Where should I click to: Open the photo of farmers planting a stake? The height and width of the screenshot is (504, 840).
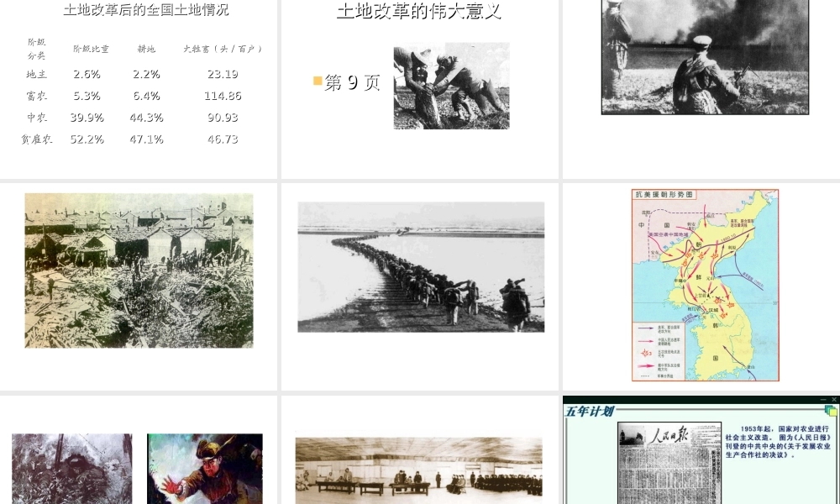(452, 86)
